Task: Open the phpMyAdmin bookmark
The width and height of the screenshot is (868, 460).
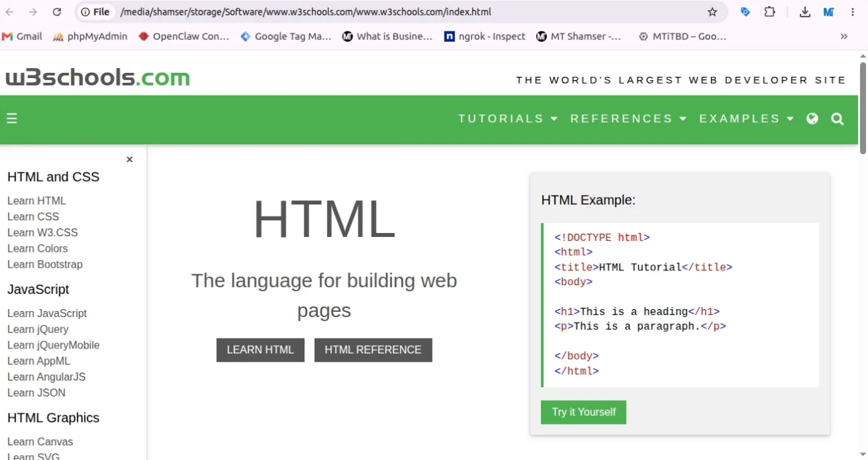Action: click(90, 37)
